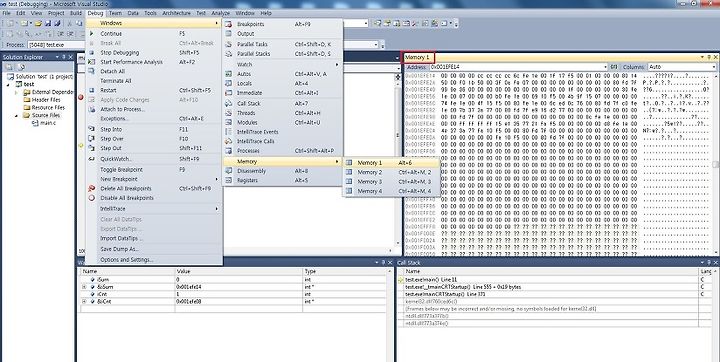Screen dimensions: 720x362
Task: Open the Immediate window
Action: 283,93
